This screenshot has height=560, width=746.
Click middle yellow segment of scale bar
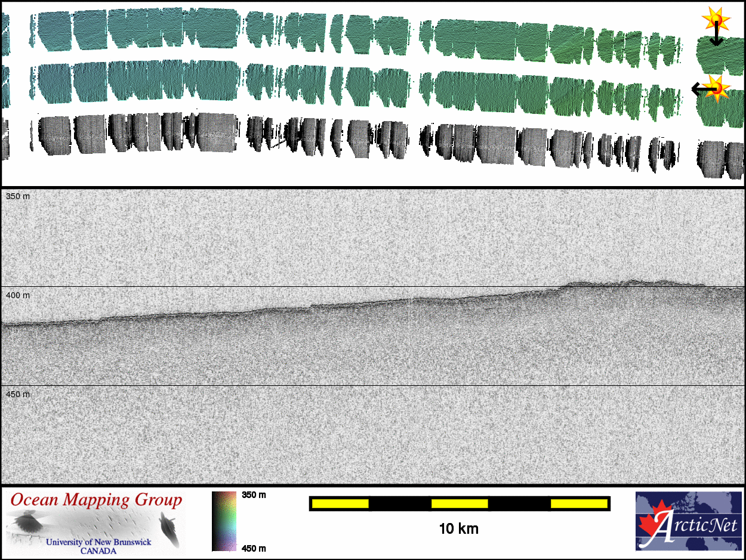point(459,504)
